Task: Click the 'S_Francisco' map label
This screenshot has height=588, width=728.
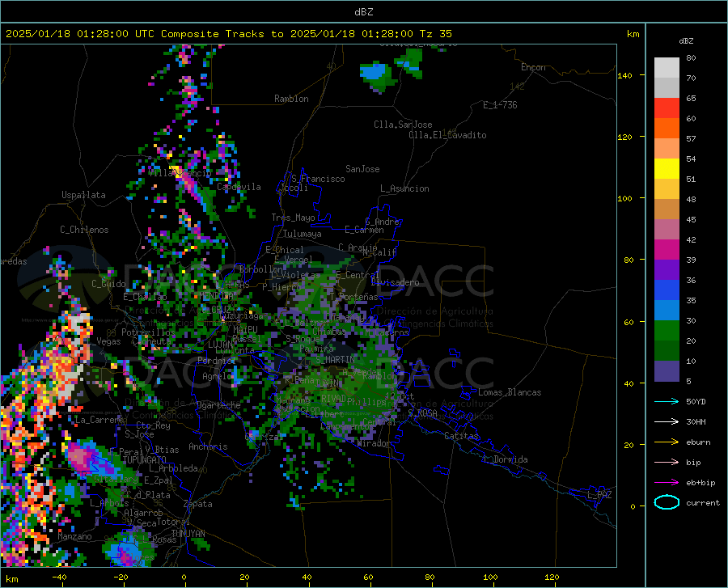Action: [x=318, y=179]
